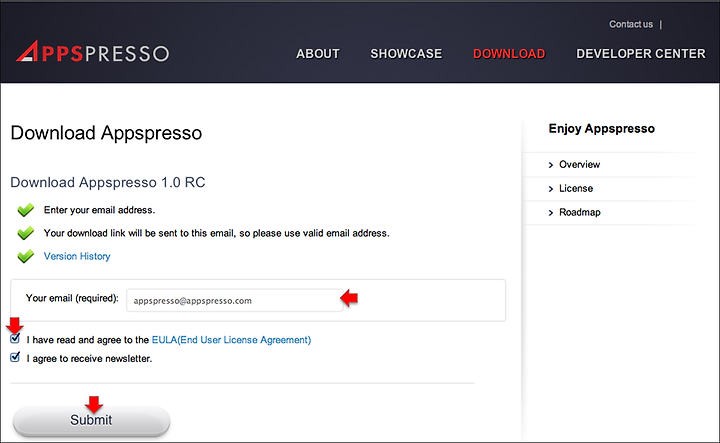Image resolution: width=720 pixels, height=443 pixels.
Task: Uncheck the receive newsletter checkbox
Action: (x=15, y=357)
